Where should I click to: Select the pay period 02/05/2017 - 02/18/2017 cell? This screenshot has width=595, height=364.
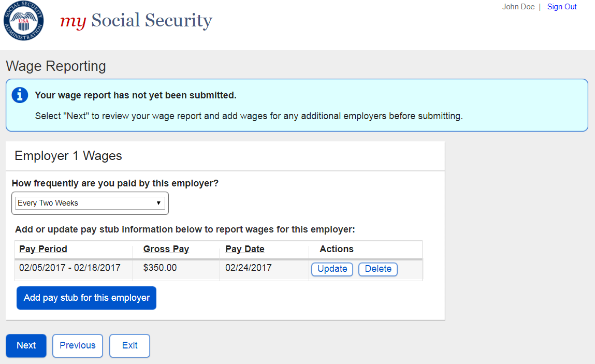[70, 268]
